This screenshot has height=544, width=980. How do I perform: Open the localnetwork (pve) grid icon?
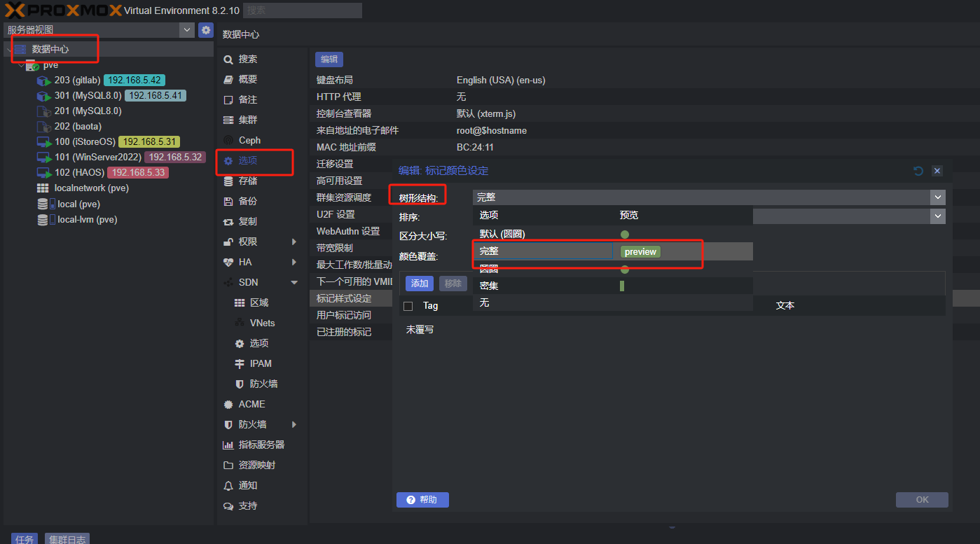43,188
